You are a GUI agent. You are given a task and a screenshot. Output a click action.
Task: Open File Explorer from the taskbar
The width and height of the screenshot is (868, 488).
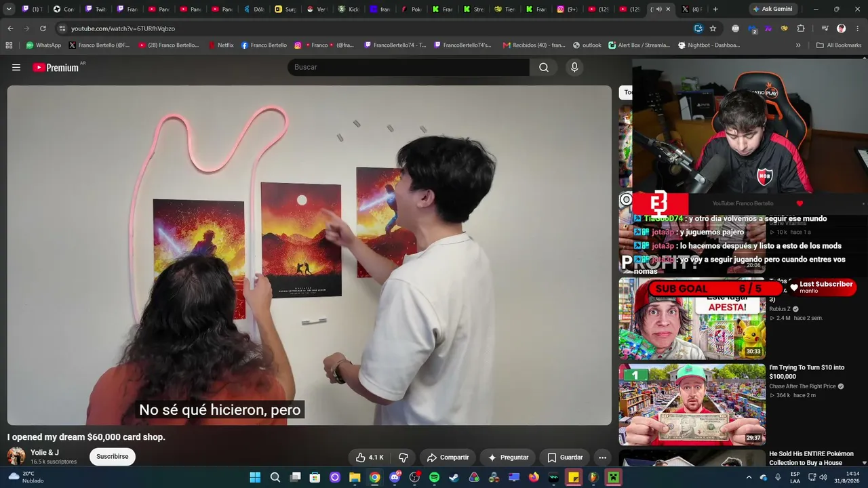point(355,477)
